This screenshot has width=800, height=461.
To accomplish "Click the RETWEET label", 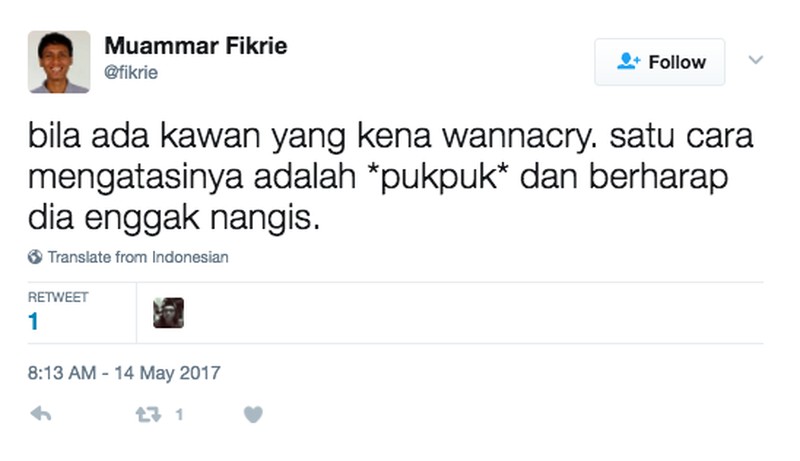I will click(58, 297).
